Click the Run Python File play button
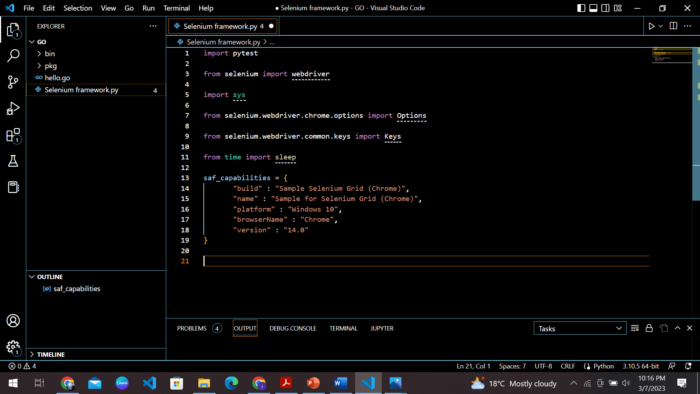Viewport: 700px width, 394px height. point(651,26)
